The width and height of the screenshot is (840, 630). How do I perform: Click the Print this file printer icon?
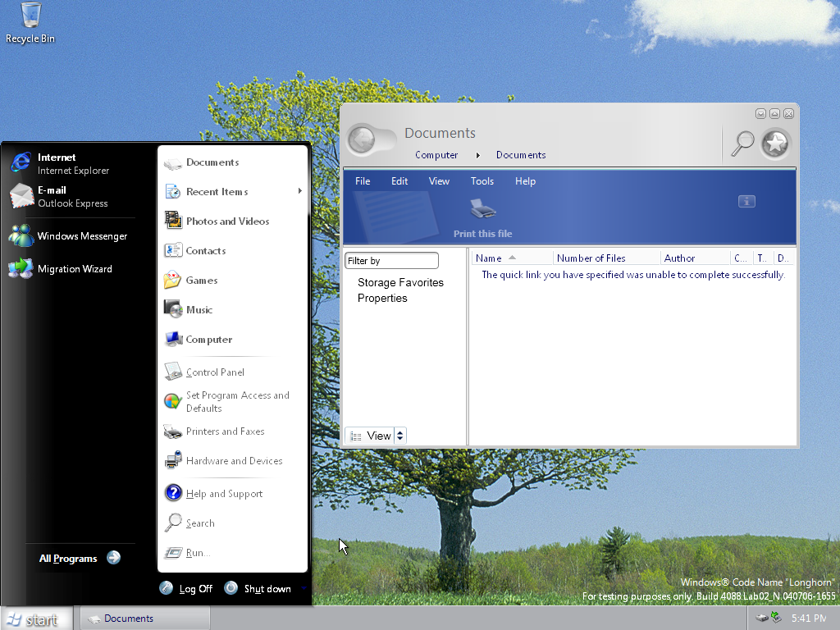[x=483, y=209]
